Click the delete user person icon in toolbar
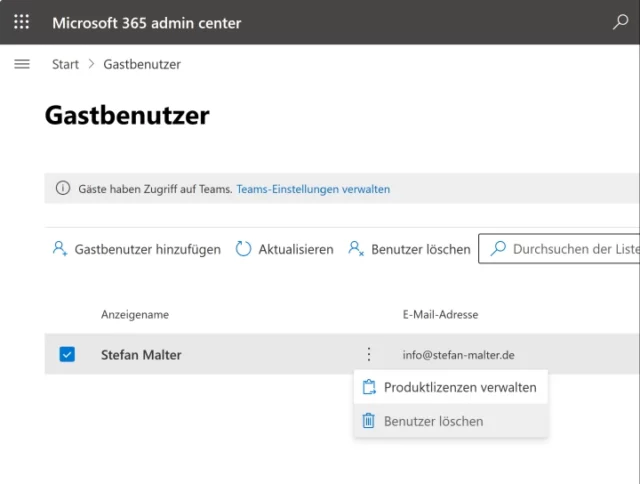 (x=356, y=249)
